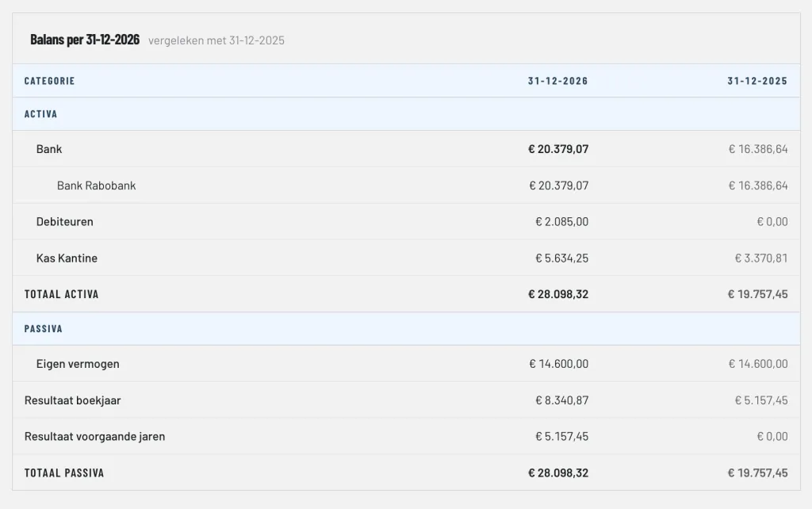
Task: Open the Eigen vermogen row label
Action: 78,364
